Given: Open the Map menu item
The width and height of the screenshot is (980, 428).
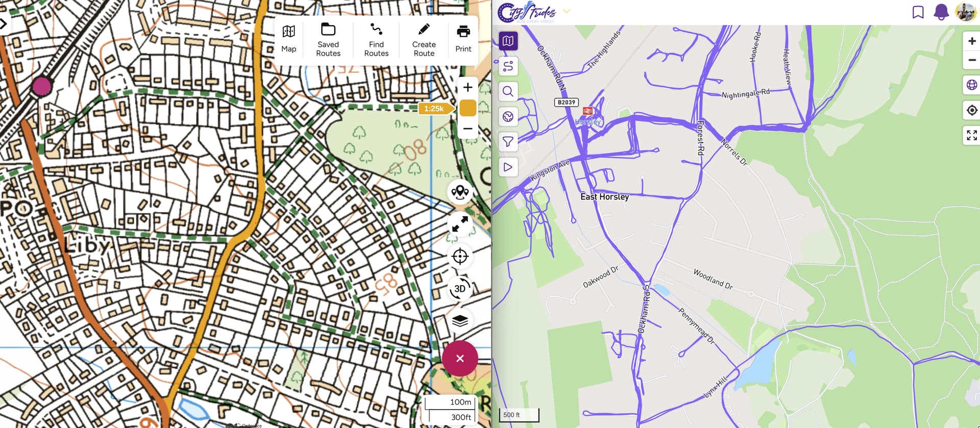Looking at the screenshot, I should point(288,39).
